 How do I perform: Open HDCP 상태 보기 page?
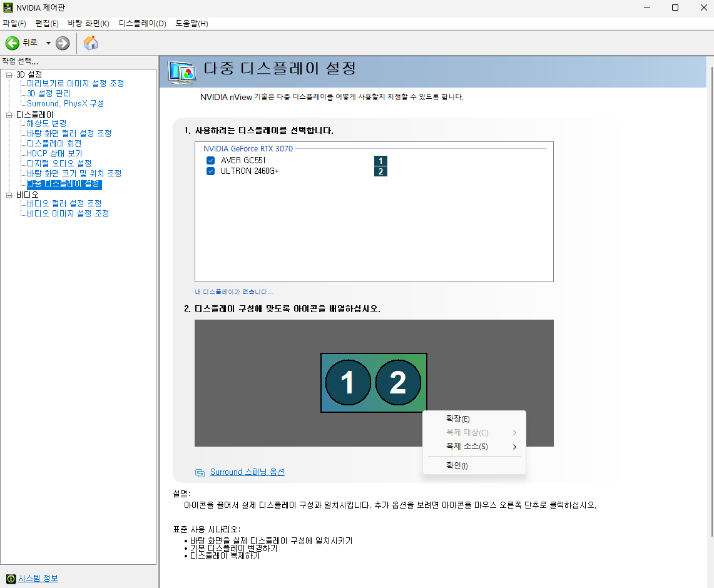pyautogui.click(x=54, y=153)
